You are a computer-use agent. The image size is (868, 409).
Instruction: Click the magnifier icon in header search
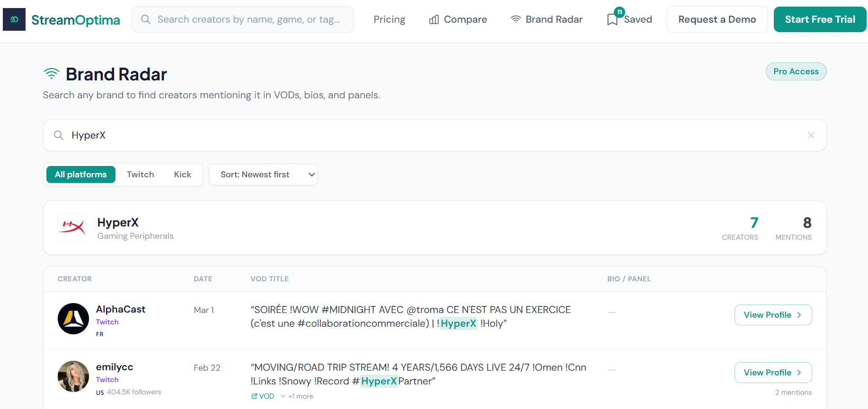[146, 19]
